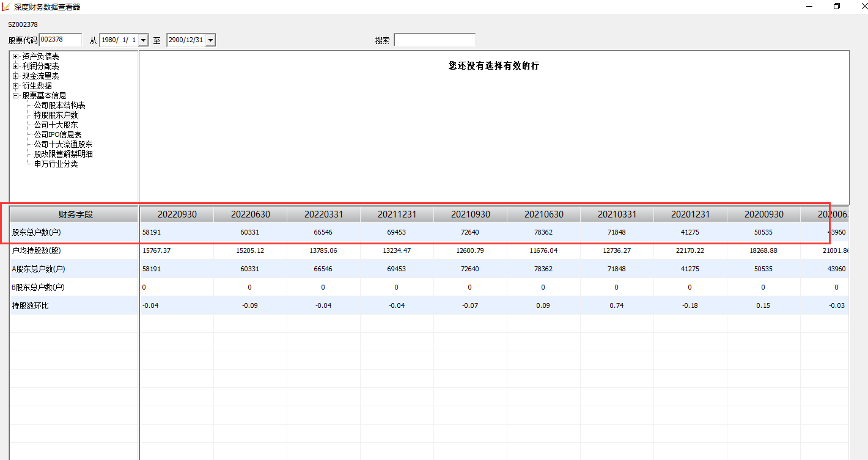868x460 pixels.
Task: Select the 利润分配表 label in the tree
Action: click(x=41, y=66)
